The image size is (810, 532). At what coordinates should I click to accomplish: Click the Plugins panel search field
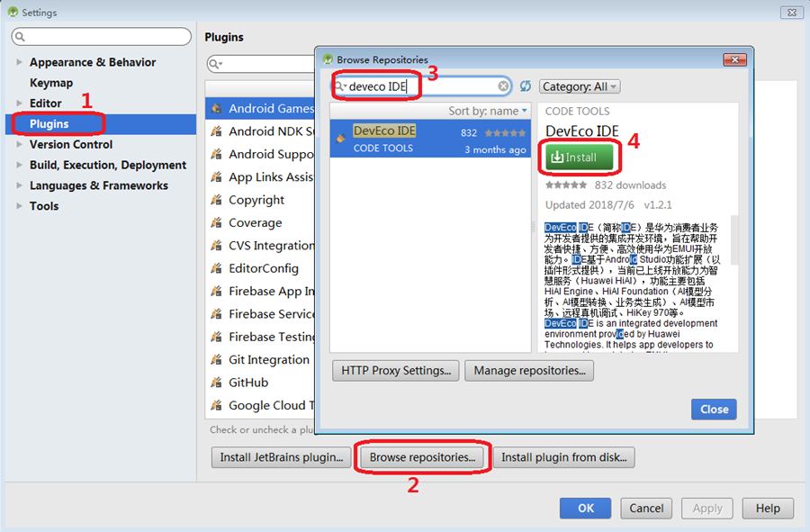tap(261, 64)
